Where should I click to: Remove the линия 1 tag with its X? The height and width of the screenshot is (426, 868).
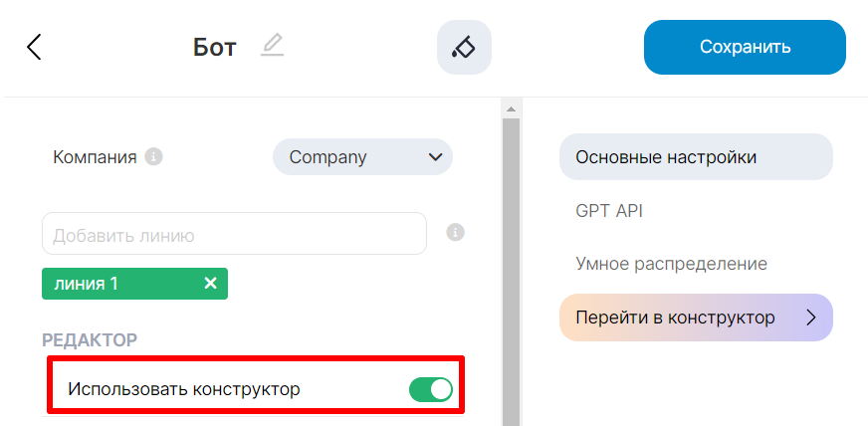(210, 284)
